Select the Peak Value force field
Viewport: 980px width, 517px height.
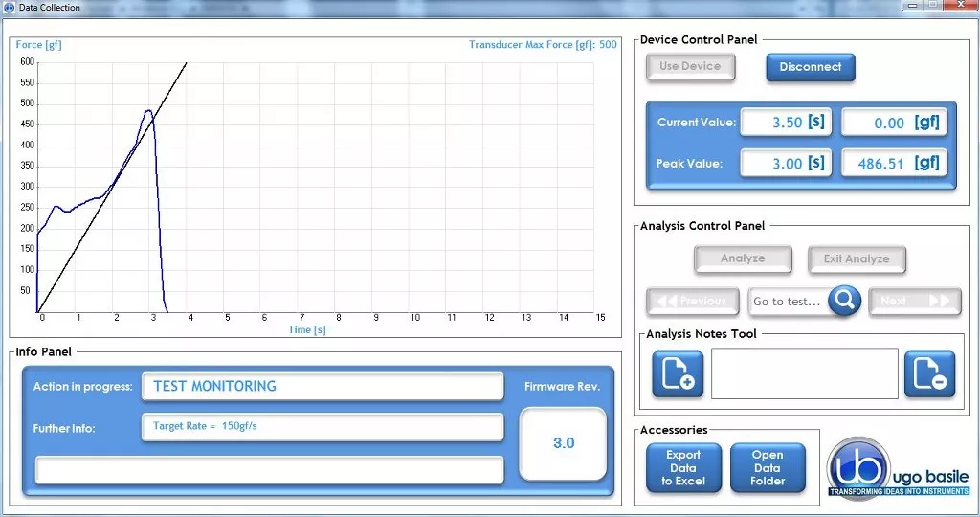point(894,164)
